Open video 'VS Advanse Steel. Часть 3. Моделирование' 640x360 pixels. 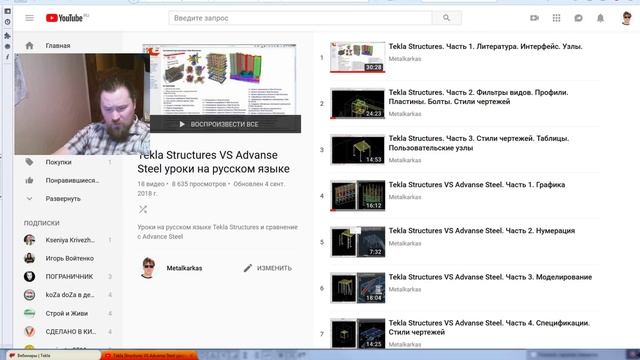click(x=490, y=277)
